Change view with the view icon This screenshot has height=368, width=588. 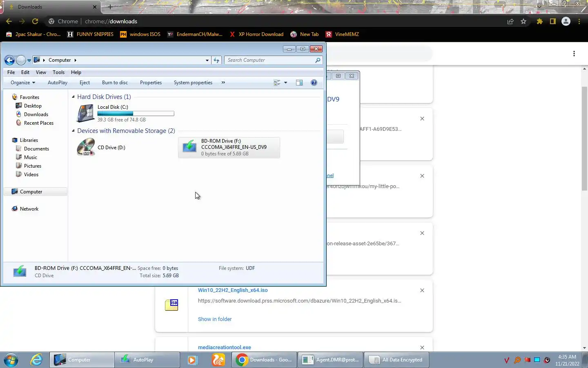tap(277, 83)
